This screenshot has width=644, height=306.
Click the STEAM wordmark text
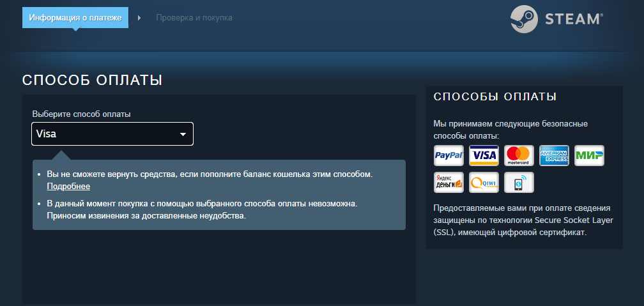573,19
